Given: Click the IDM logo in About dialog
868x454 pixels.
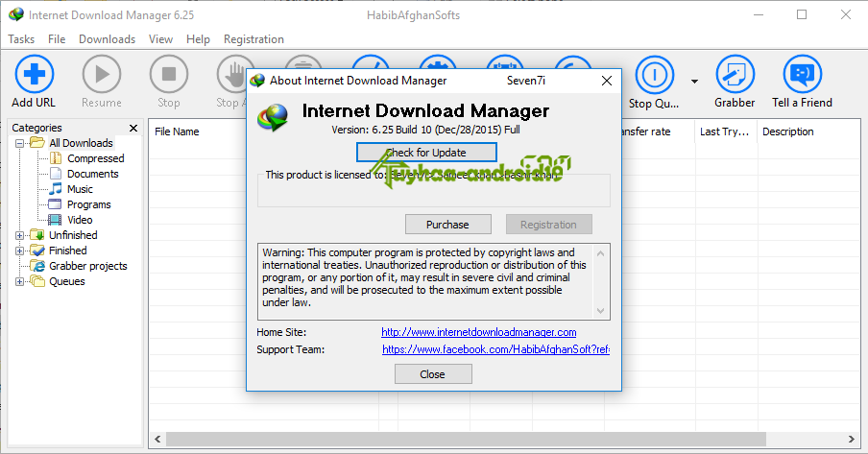Looking at the screenshot, I should (273, 118).
